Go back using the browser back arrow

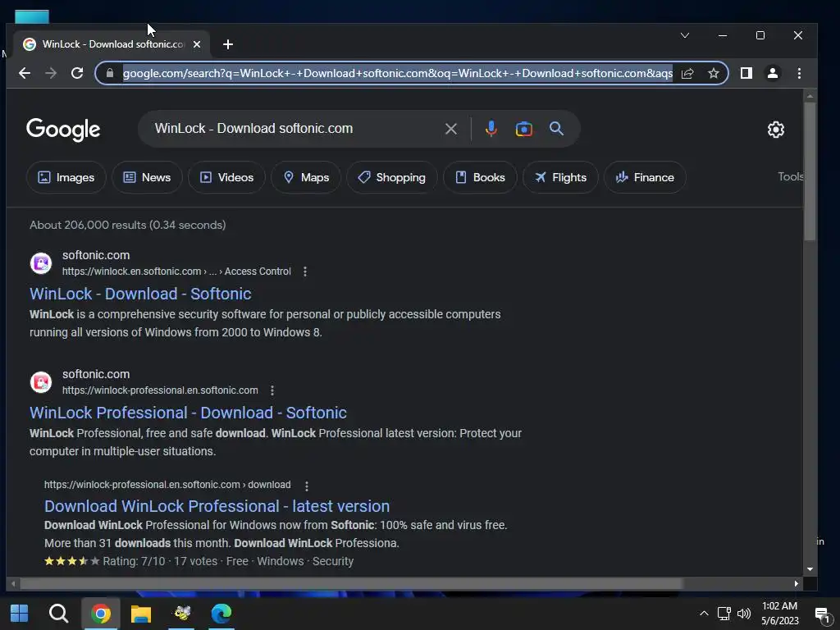pos(25,73)
